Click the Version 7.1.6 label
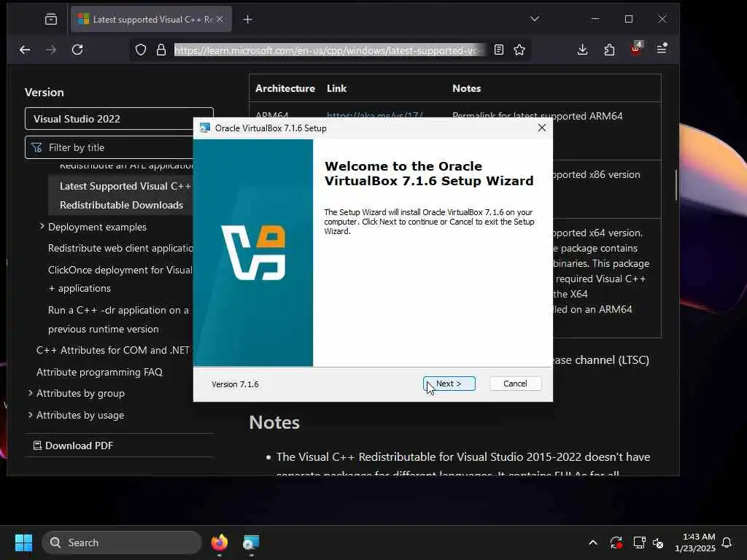 point(235,384)
